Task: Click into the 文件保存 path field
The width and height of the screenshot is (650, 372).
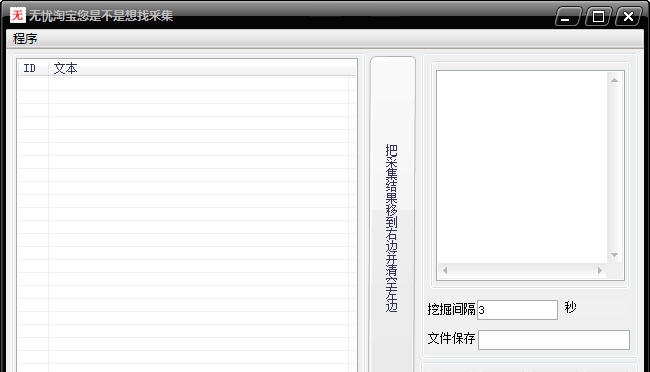Action: coord(553,340)
